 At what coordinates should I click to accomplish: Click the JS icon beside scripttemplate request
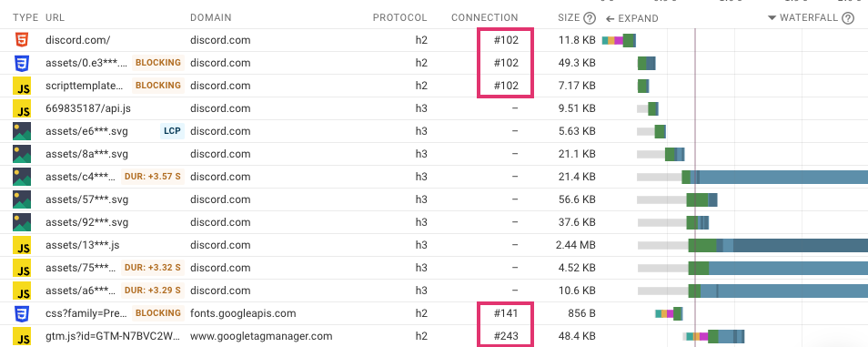coord(22,86)
